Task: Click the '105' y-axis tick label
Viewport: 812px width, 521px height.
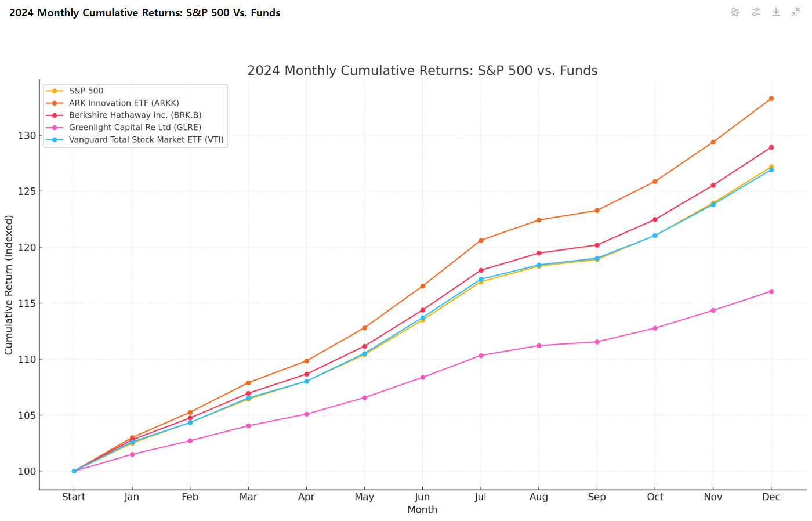Action: pyautogui.click(x=27, y=415)
